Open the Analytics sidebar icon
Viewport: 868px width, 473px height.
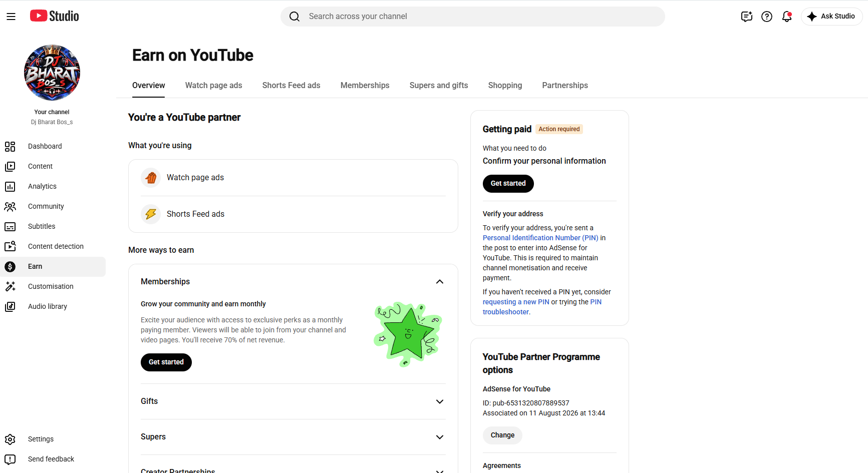pos(10,186)
